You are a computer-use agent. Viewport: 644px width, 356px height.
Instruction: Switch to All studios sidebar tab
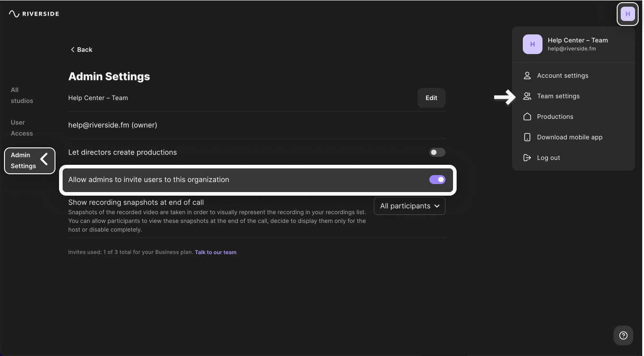click(22, 95)
